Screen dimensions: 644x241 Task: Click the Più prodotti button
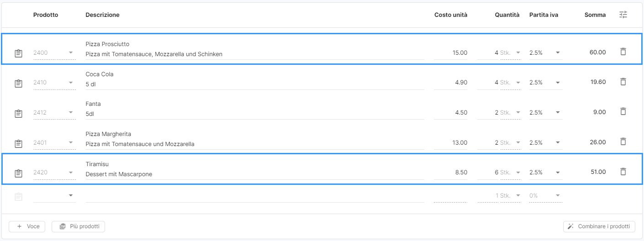78,226
